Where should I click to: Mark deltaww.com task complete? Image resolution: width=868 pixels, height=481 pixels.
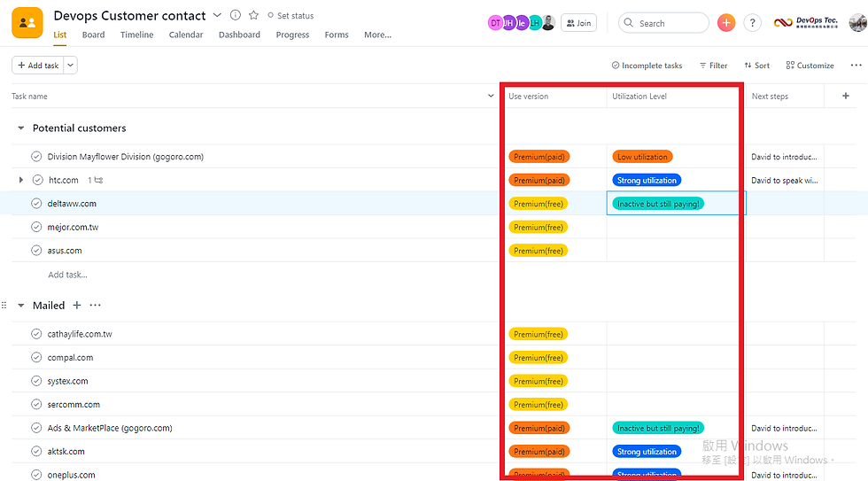coord(36,204)
